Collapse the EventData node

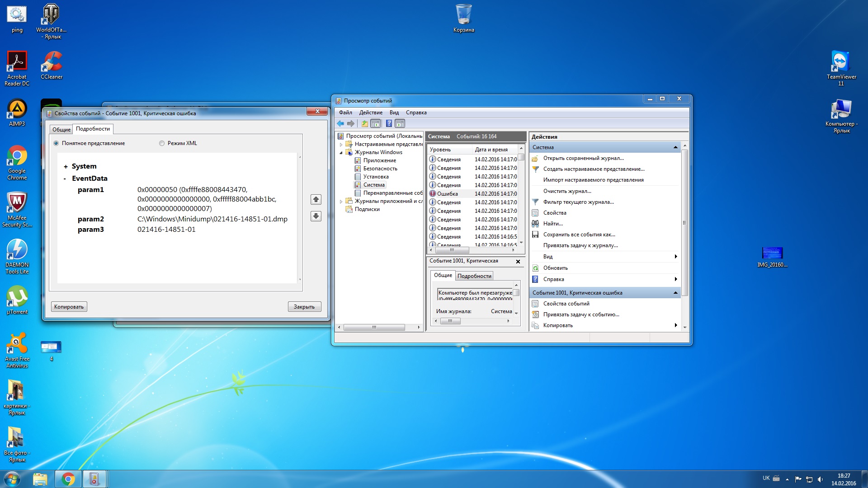(65, 179)
